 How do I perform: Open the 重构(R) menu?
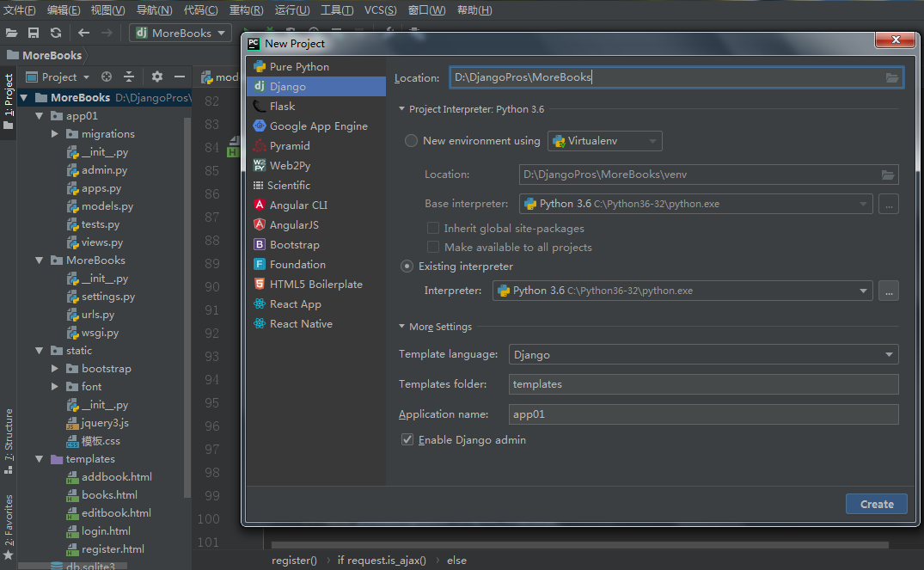click(x=247, y=10)
